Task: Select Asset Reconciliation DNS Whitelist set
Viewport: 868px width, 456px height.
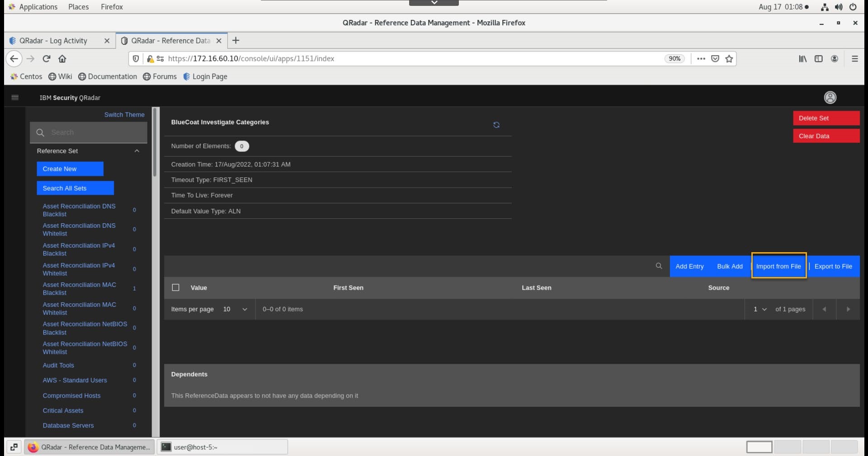Action: click(79, 230)
